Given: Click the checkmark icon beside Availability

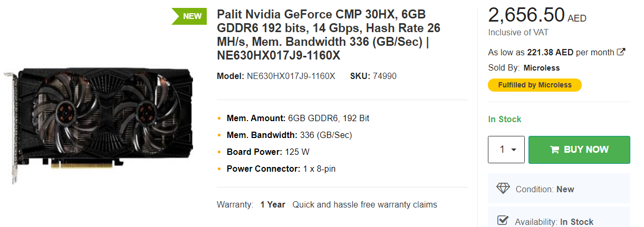Looking at the screenshot, I should [503, 221].
